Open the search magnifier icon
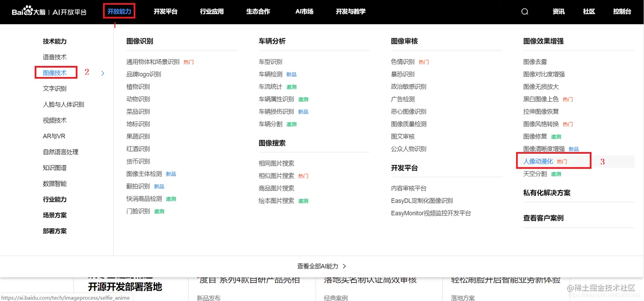644x301 pixels. (x=524, y=11)
